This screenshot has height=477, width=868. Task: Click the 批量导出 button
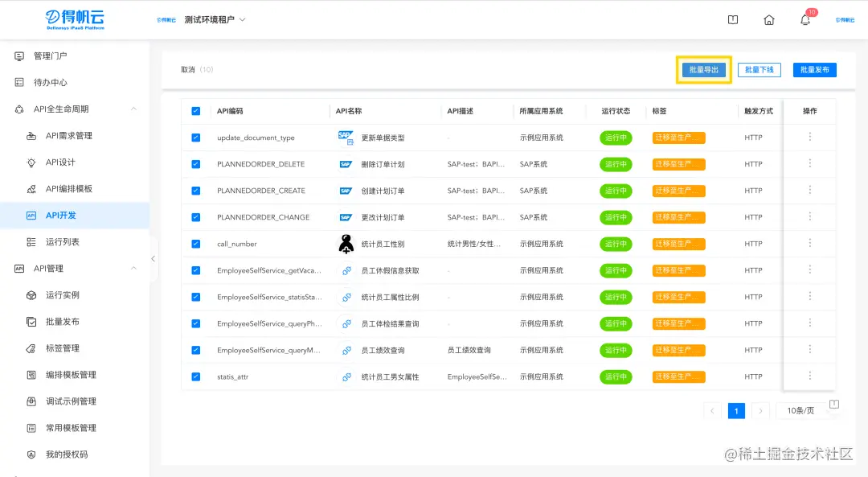(x=703, y=70)
